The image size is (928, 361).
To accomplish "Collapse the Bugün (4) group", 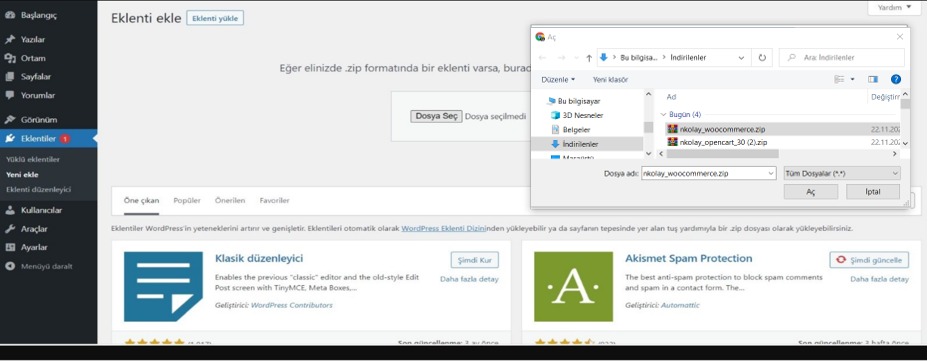I will [x=663, y=114].
